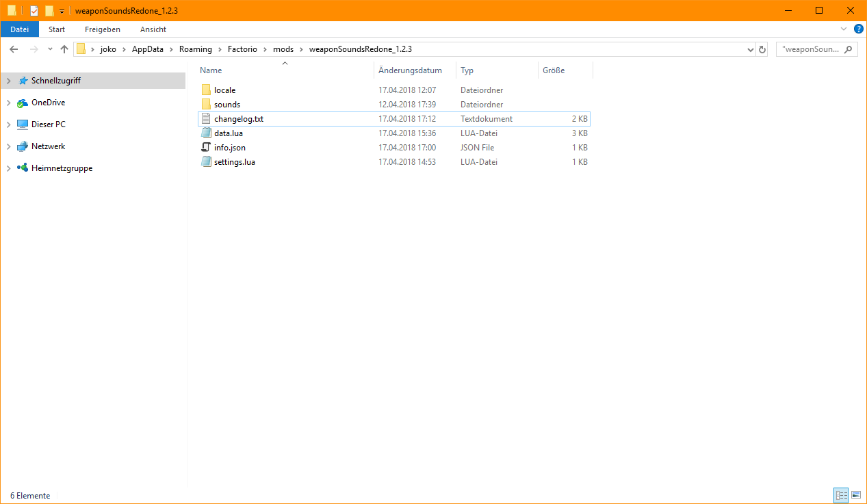Click the Heimnetzgruppe icon in sidebar
Image resolution: width=867 pixels, height=504 pixels.
click(23, 168)
